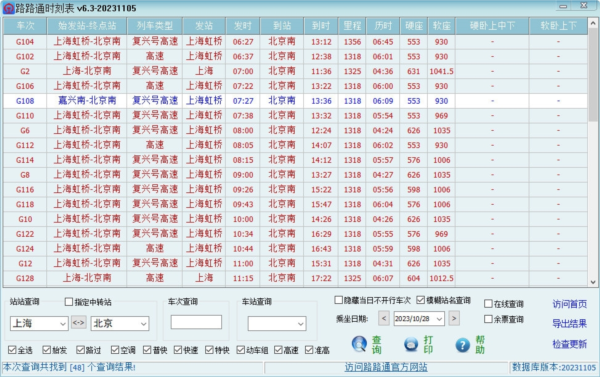Viewport: 600px width, 377px height.
Task: Close the 路路通时刻表 window
Action: (584, 6)
